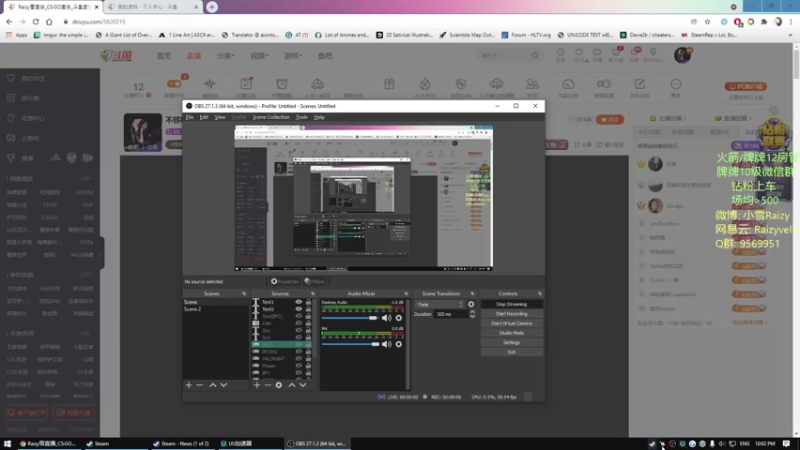Open Chrome's three-dot menu
The image size is (800, 450).
(791, 22)
